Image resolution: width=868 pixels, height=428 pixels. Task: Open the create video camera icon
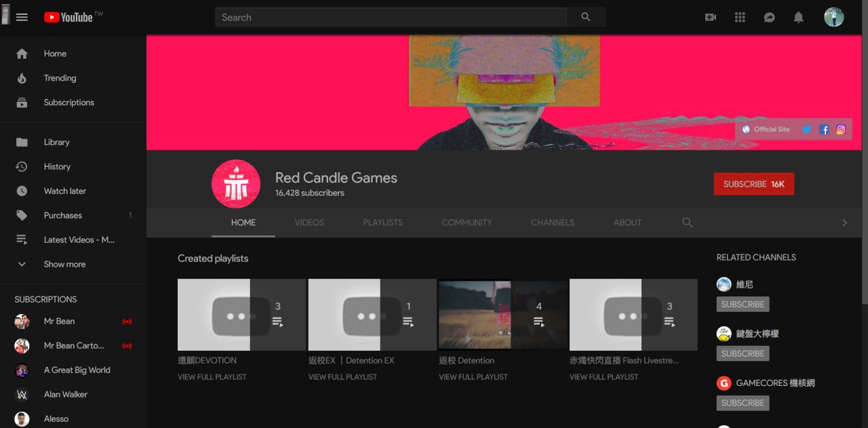click(x=711, y=17)
